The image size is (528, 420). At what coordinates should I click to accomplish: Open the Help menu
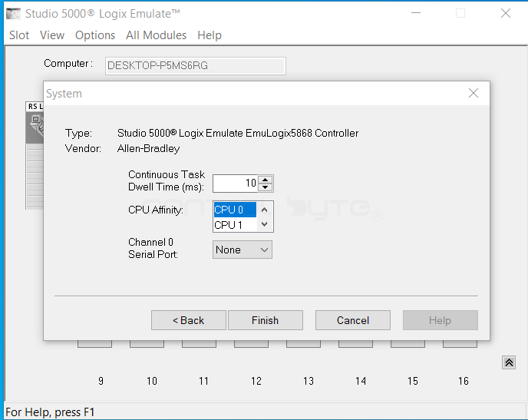[209, 35]
